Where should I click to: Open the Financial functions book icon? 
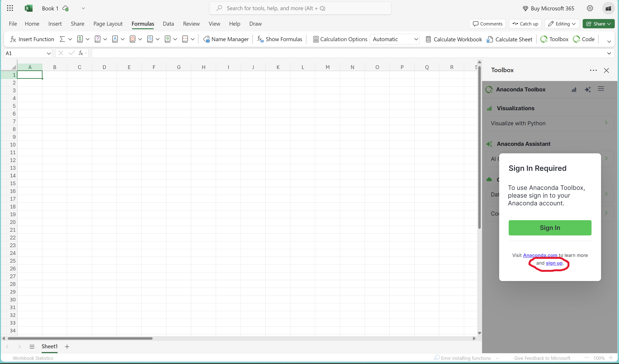pyautogui.click(x=80, y=39)
